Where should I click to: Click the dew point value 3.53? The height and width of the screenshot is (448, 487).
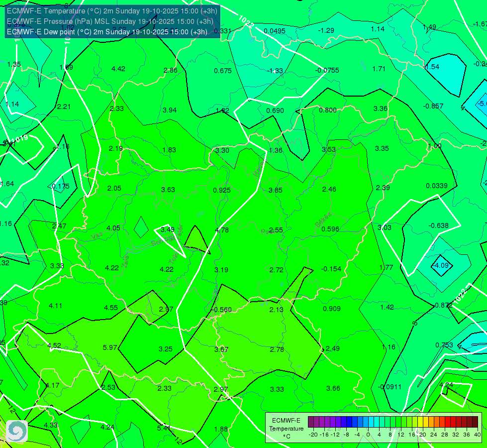(x=329, y=149)
